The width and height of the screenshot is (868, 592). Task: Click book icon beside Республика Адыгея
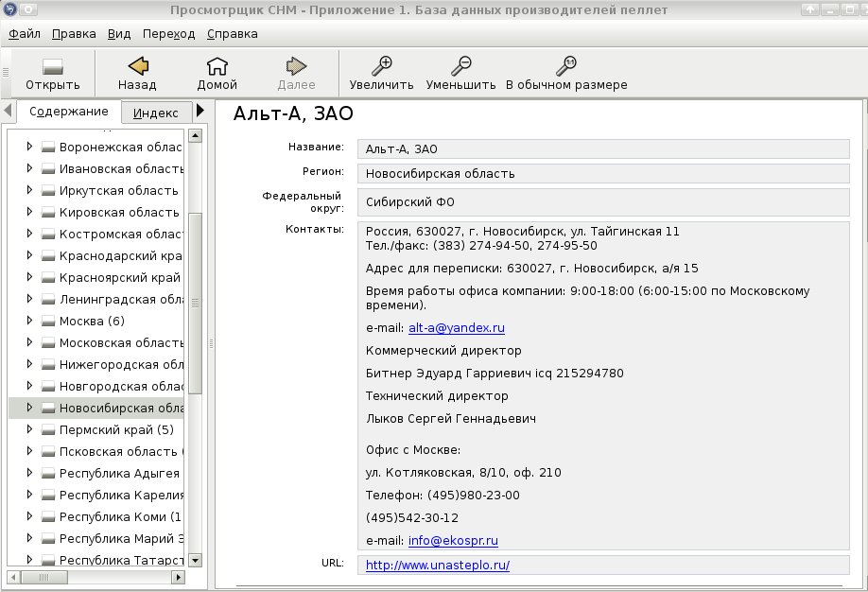tap(49, 474)
